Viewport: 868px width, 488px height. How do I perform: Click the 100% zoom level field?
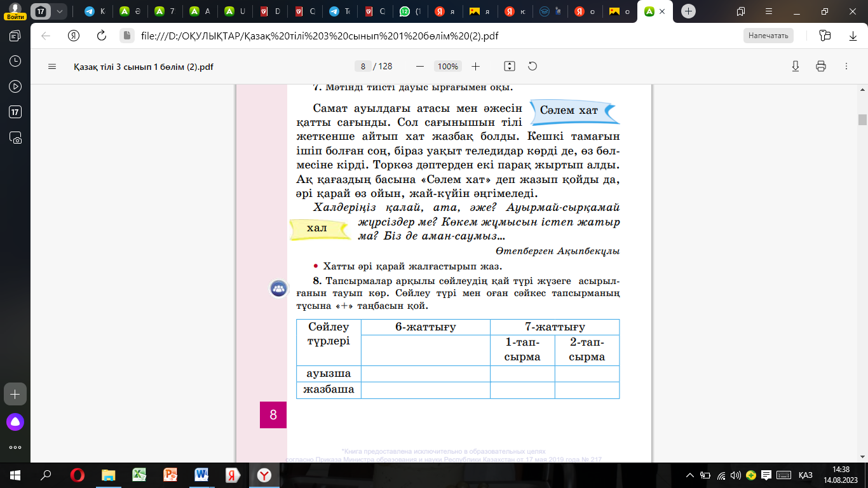[x=448, y=66]
